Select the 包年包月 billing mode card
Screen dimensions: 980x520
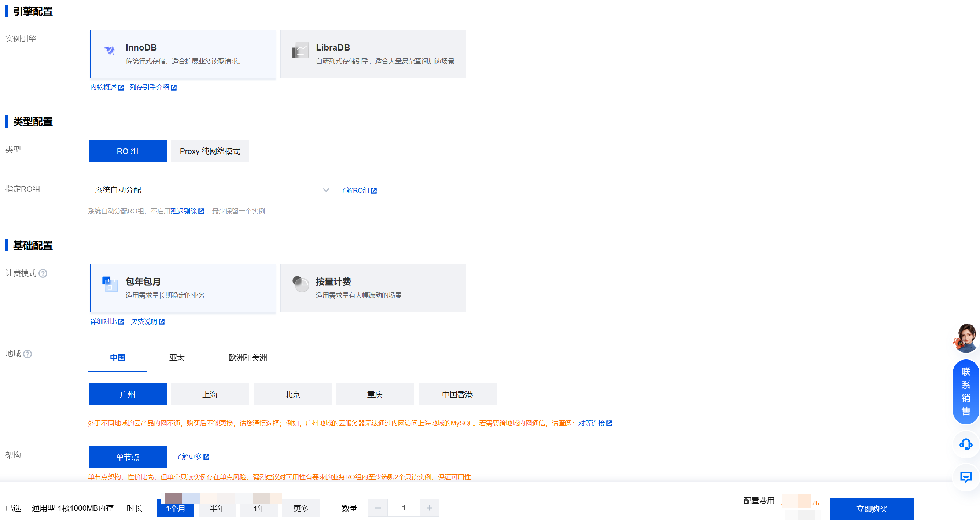point(183,288)
